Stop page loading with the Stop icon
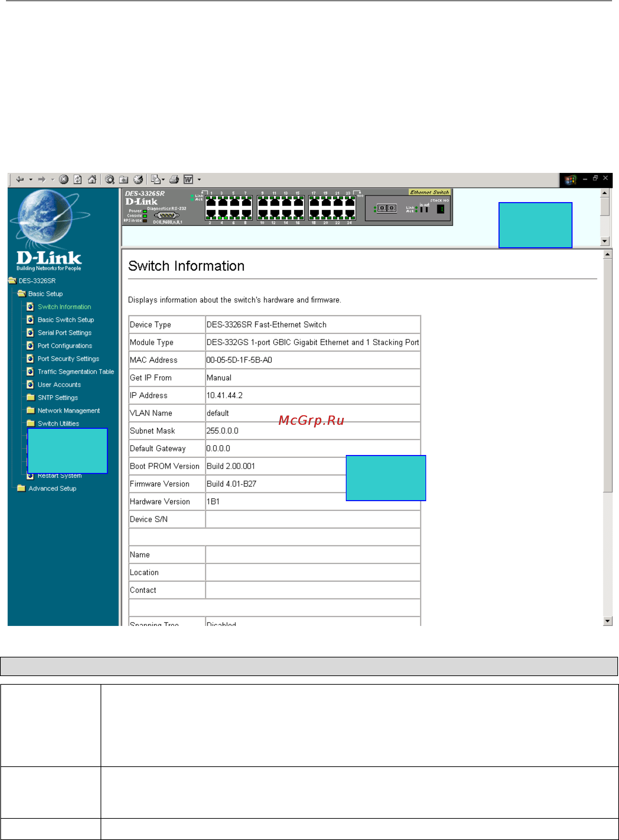619x840 pixels. click(x=64, y=180)
